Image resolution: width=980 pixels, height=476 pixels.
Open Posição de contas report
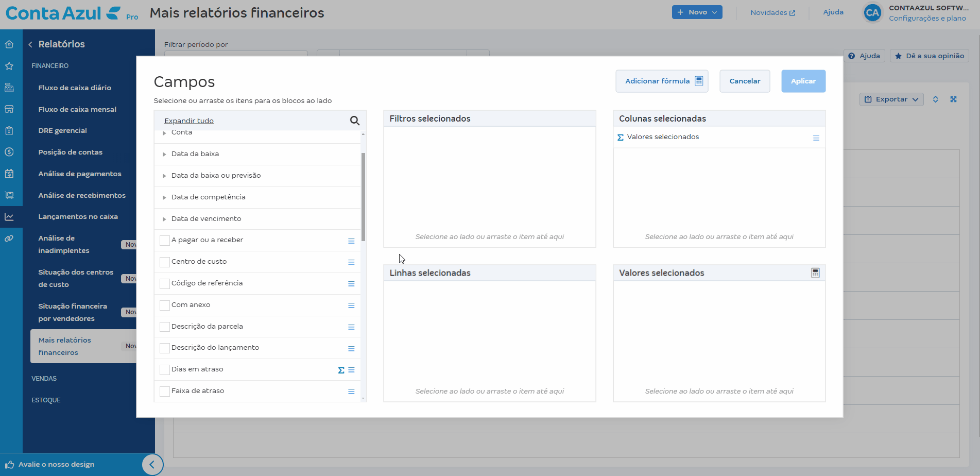tap(70, 152)
